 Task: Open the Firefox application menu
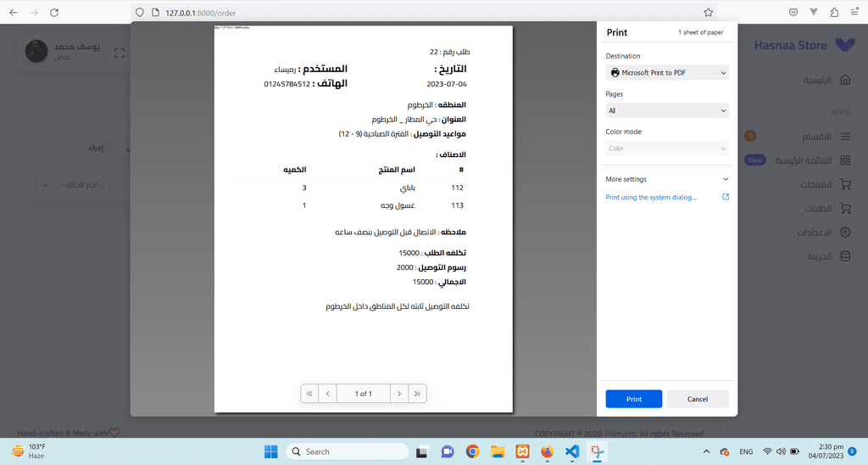[854, 12]
